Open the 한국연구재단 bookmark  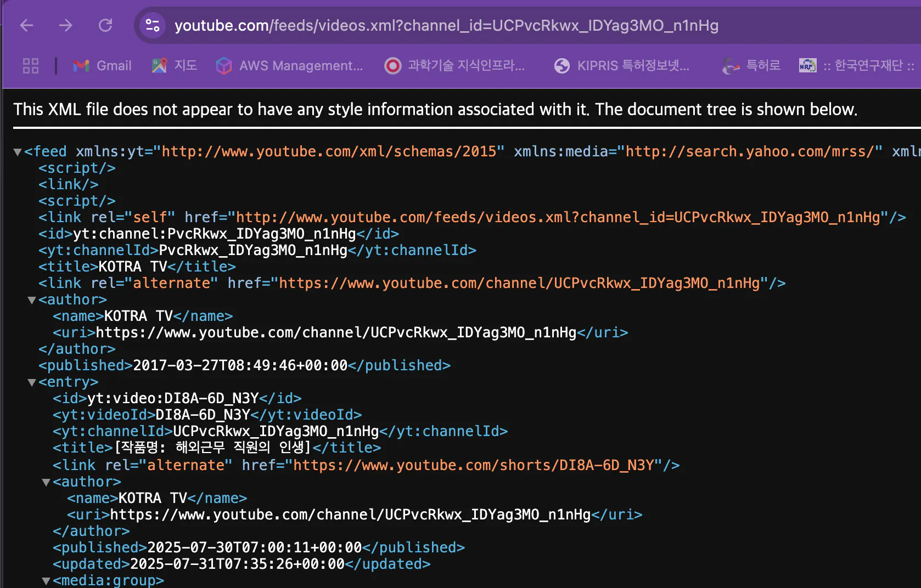pyautogui.click(x=857, y=66)
